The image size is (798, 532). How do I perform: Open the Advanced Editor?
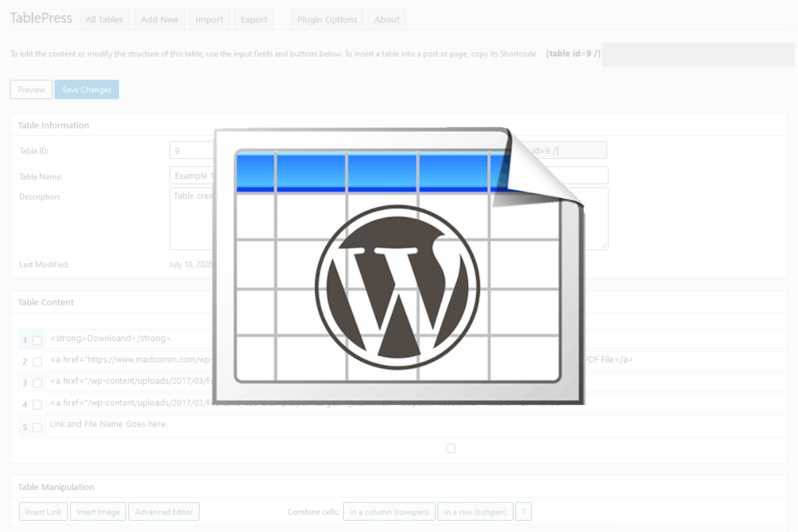pos(164,511)
